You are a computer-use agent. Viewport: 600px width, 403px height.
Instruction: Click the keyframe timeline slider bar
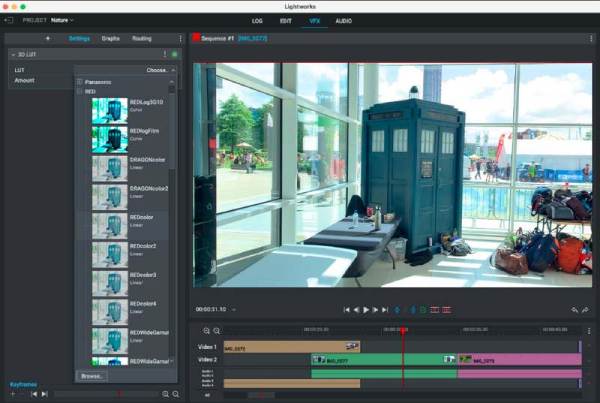[x=106, y=394]
